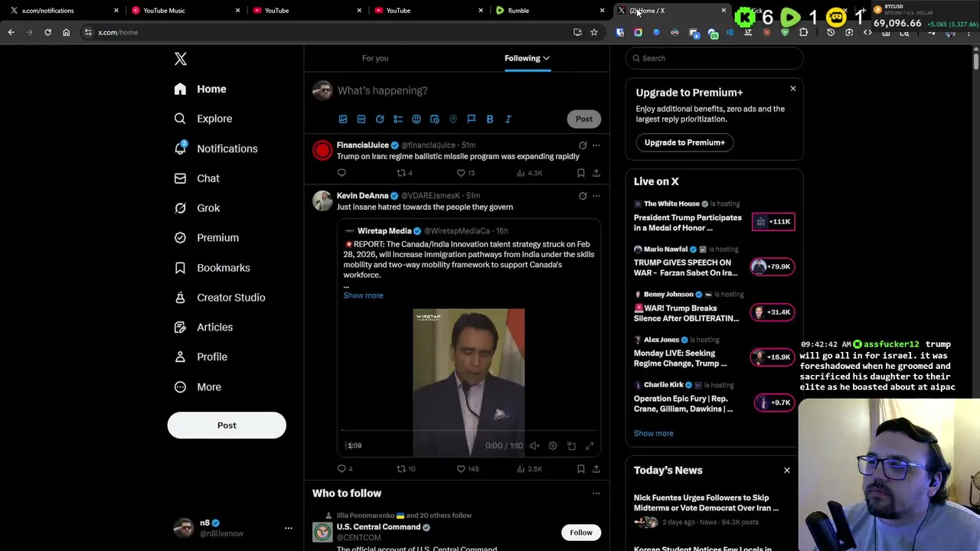Like the FinancialJuice post
The height and width of the screenshot is (551, 980).
point(465,173)
